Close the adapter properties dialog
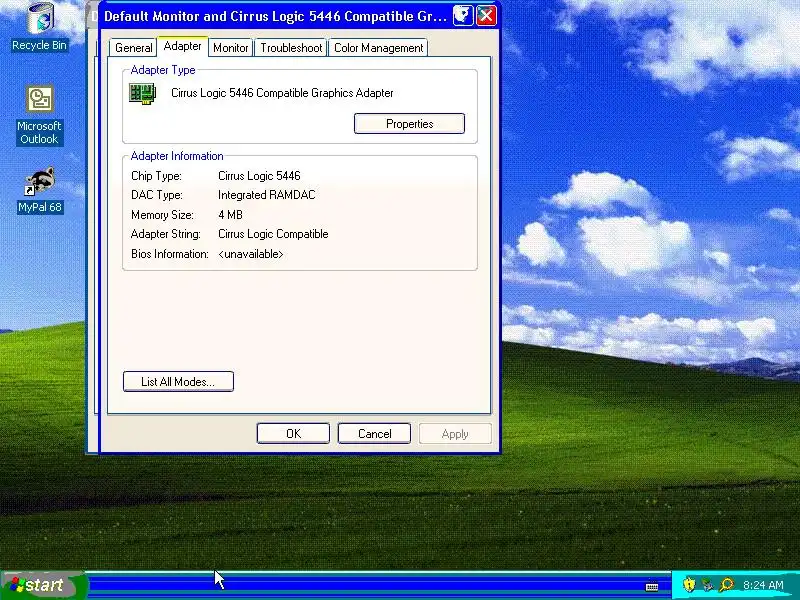Screen dimensions: 800x600 click(x=486, y=15)
